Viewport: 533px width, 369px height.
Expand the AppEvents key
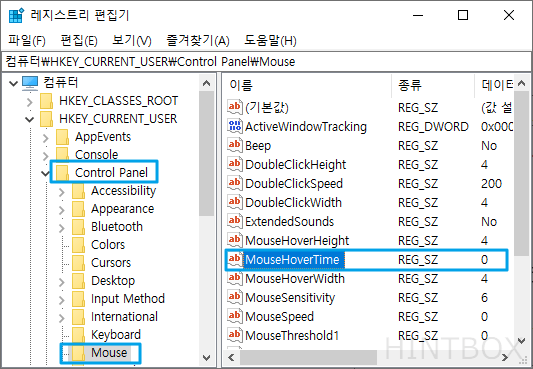tap(46, 138)
